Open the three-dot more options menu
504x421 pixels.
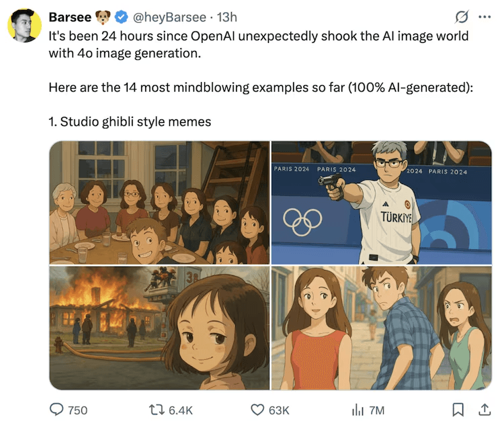point(485,17)
